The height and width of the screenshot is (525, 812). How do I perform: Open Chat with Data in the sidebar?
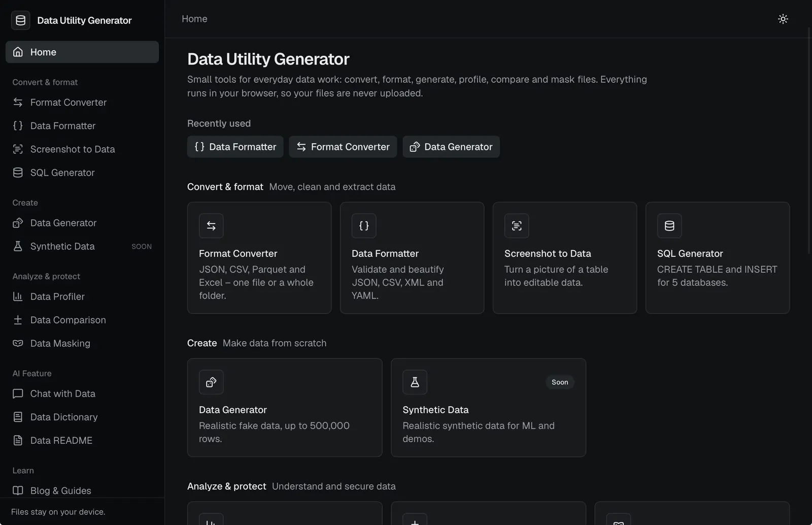point(82,393)
